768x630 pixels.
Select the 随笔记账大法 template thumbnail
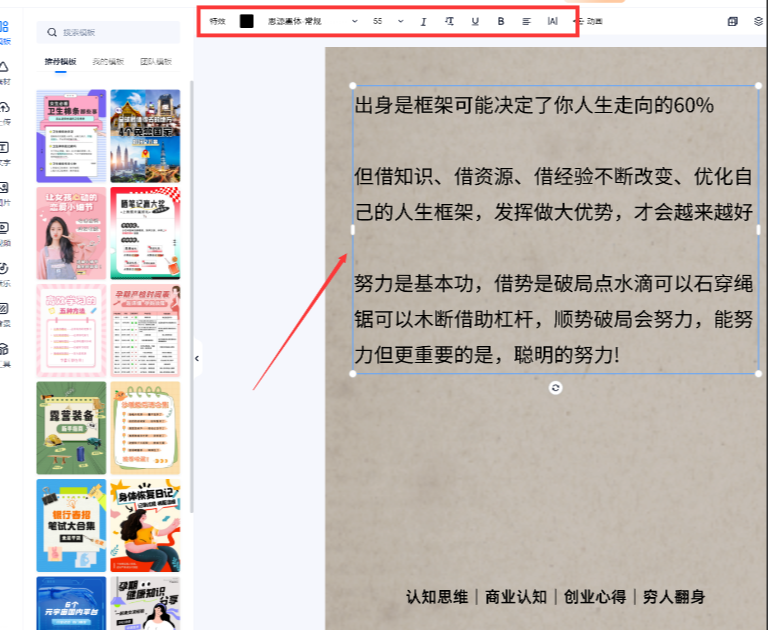coord(145,233)
